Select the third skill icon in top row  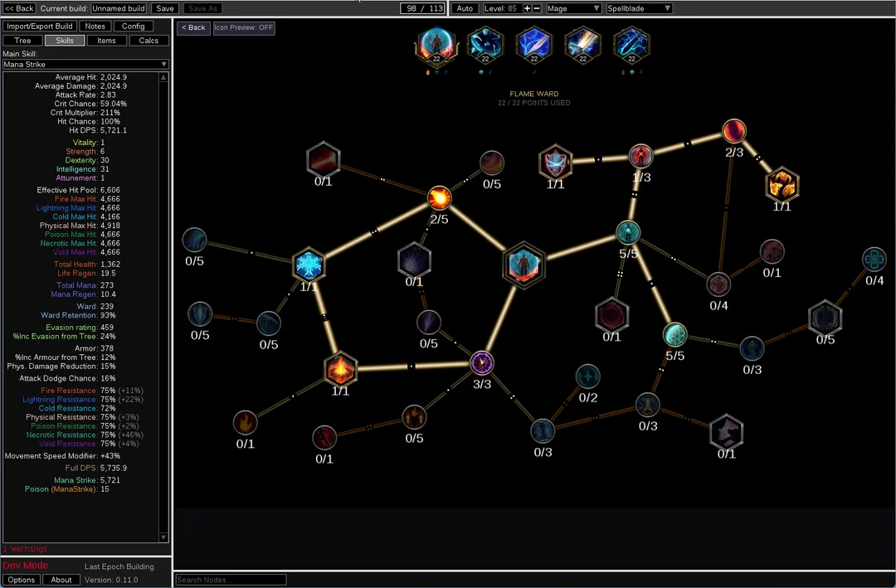[x=533, y=46]
